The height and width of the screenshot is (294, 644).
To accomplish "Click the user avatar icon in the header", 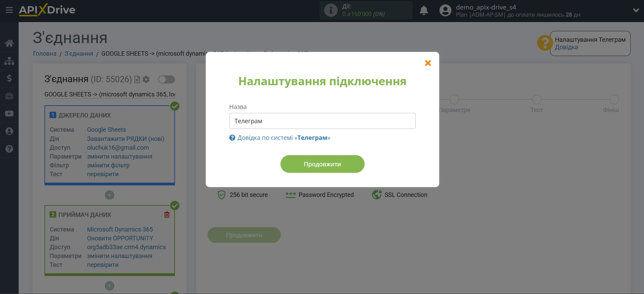I will point(445,11).
